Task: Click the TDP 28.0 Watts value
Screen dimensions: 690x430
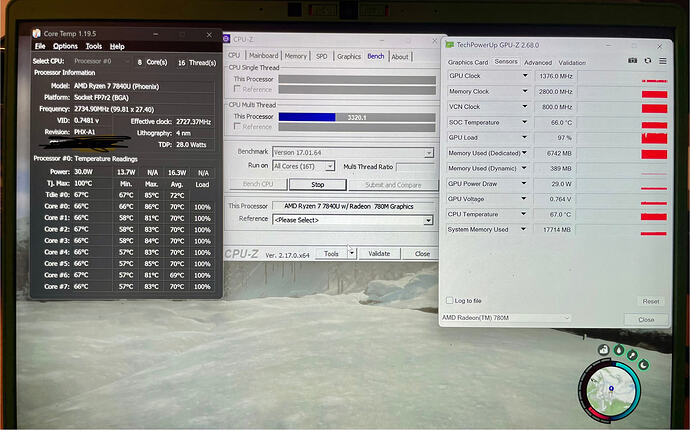Action: (191, 144)
